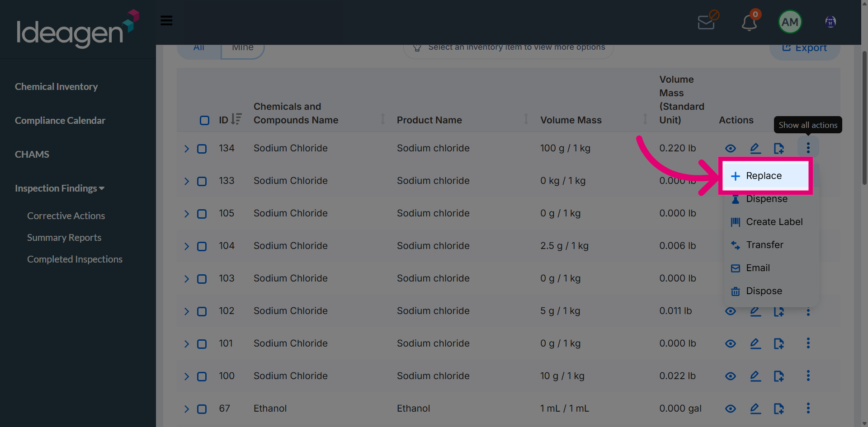Open the notifications bell icon
Image resolution: width=868 pixels, height=427 pixels.
[750, 22]
